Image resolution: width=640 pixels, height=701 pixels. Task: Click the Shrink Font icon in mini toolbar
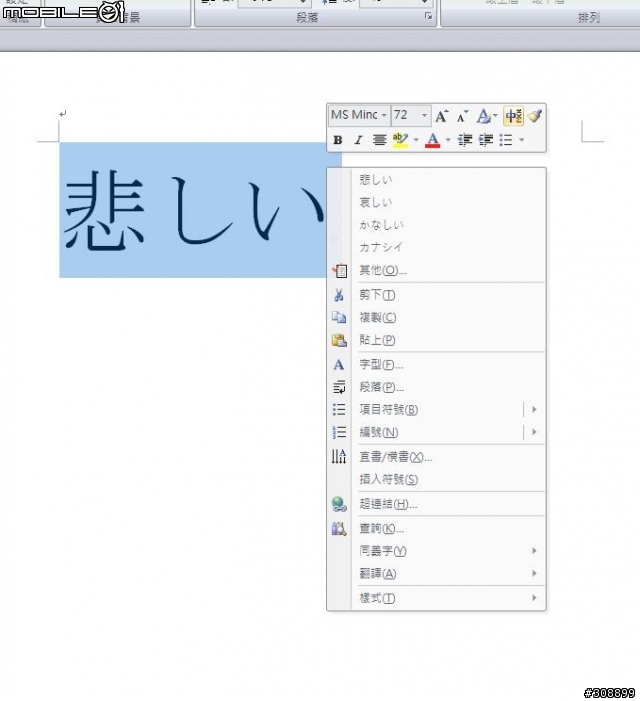point(462,116)
